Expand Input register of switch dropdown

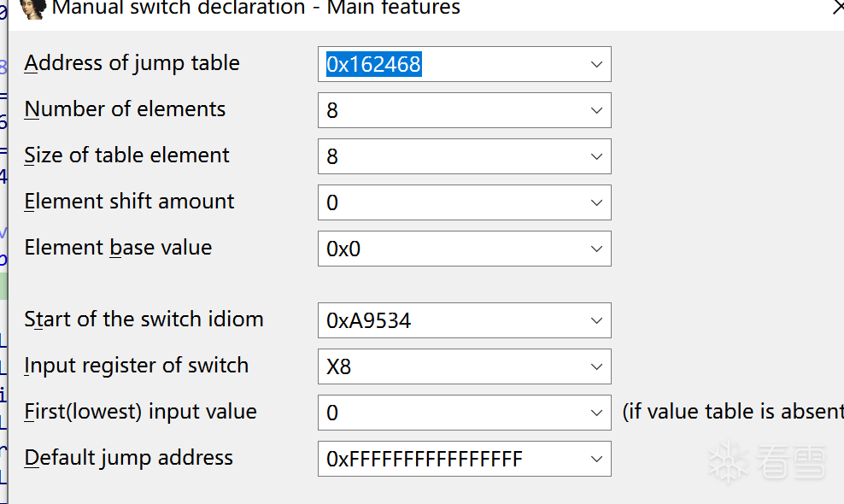596,366
